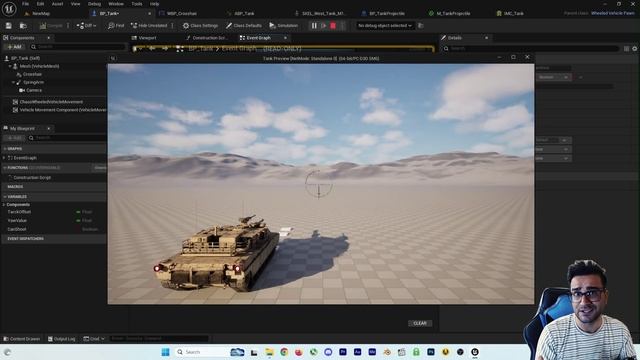Click the graph navigate back arrow
Screen dimensions: 640x360
click(x=152, y=49)
